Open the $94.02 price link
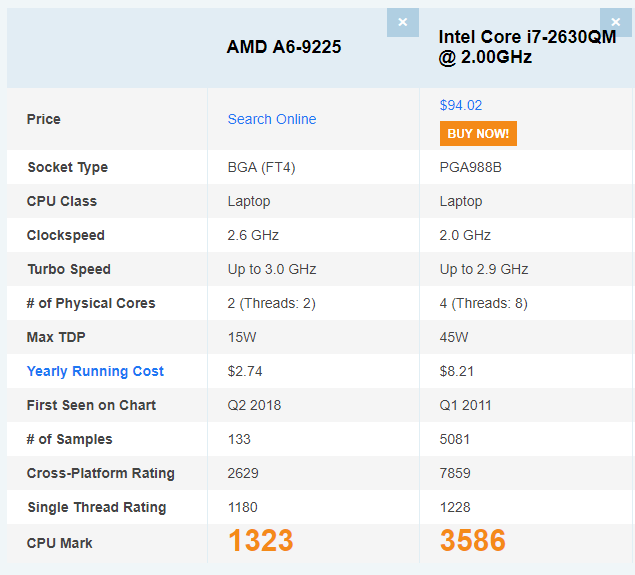The height and width of the screenshot is (575, 635). [x=461, y=105]
